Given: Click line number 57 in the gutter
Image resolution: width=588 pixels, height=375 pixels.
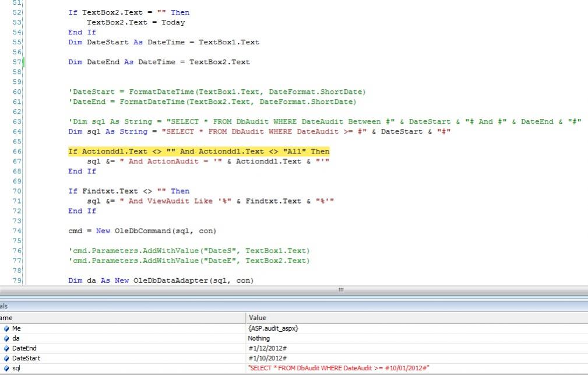Looking at the screenshot, I should (17, 62).
